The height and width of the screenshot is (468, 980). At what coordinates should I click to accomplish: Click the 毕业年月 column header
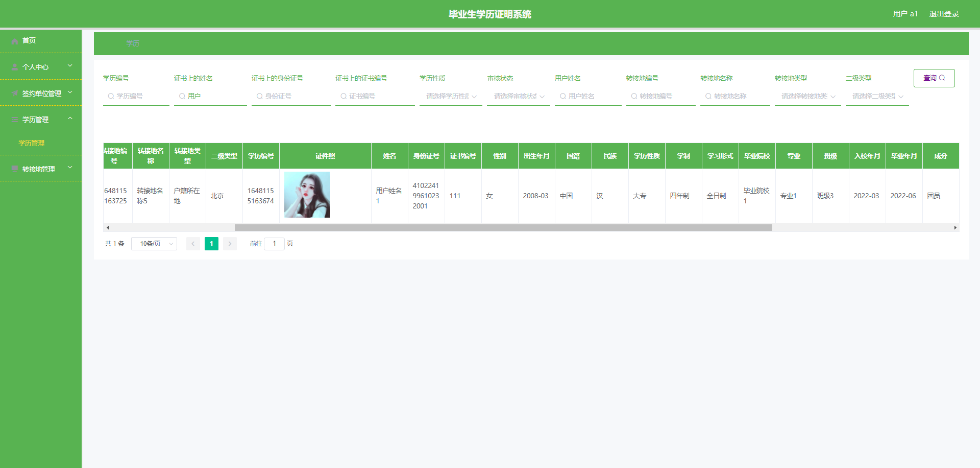point(904,156)
